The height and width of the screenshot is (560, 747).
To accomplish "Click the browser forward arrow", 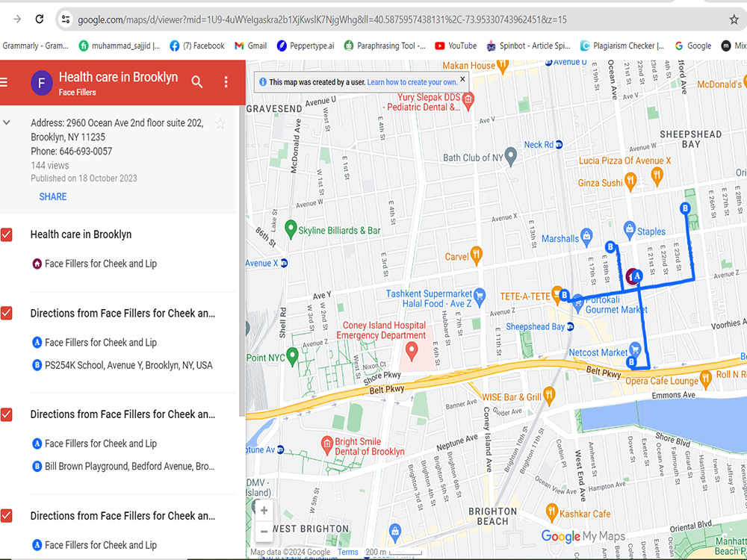I will pyautogui.click(x=17, y=19).
